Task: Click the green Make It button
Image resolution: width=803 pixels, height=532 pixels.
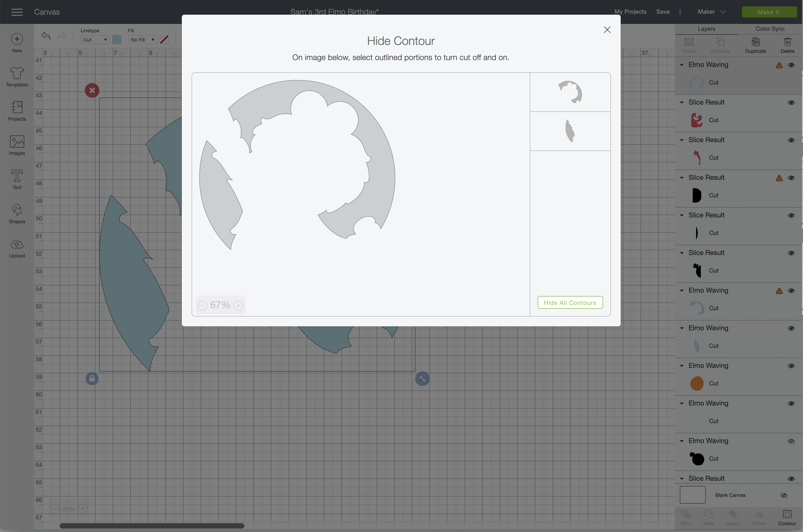Action: click(769, 12)
